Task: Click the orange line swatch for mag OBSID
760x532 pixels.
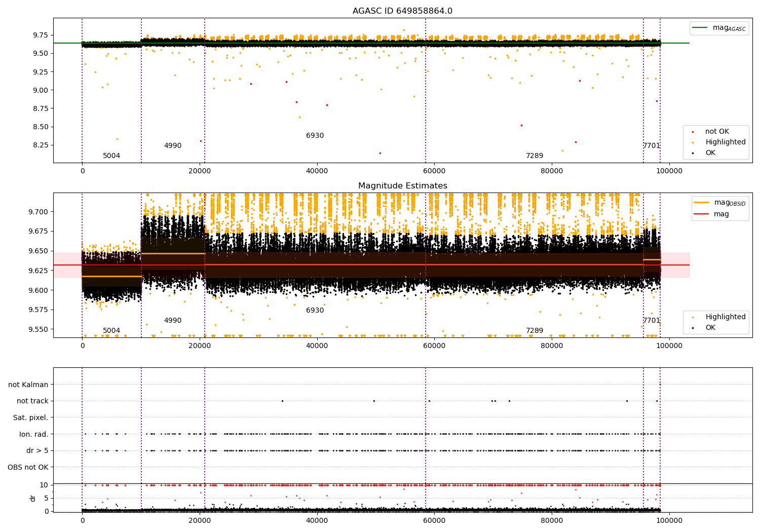Action: point(702,203)
